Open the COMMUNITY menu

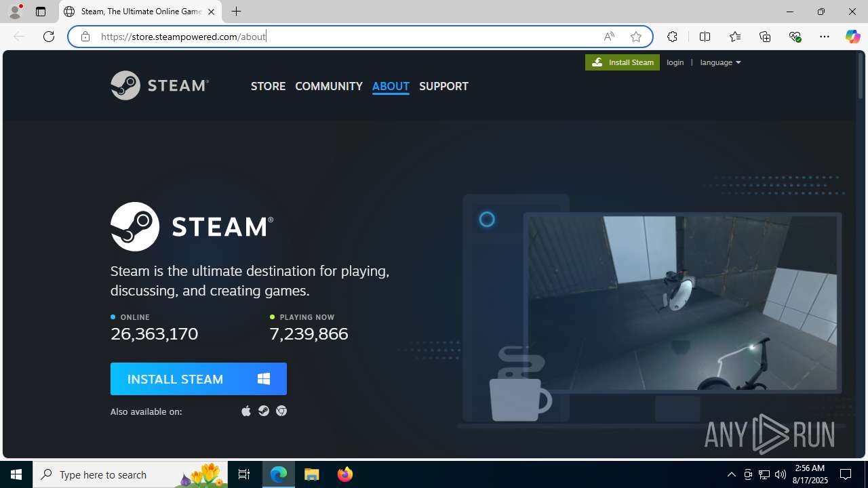point(329,86)
